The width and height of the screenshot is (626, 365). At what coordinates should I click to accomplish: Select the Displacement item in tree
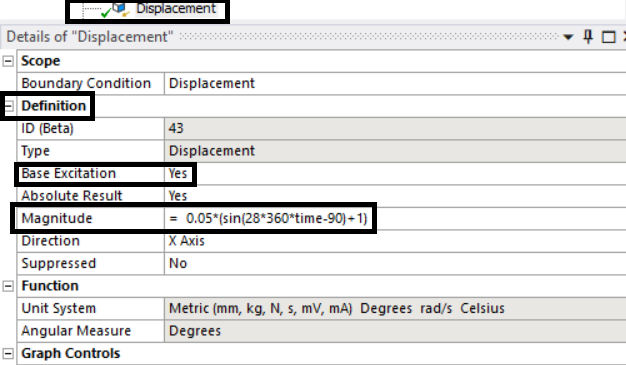176,8
